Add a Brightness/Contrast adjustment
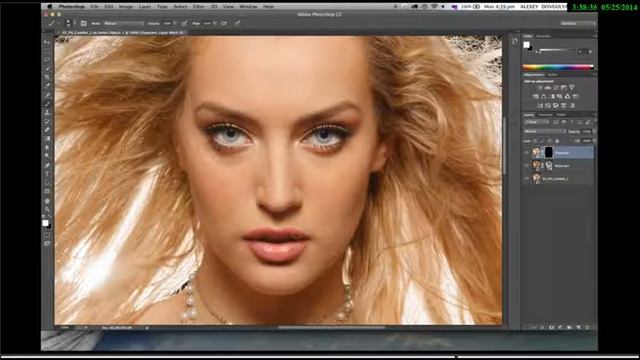Image resolution: width=640 pixels, height=360 pixels. [x=540, y=87]
